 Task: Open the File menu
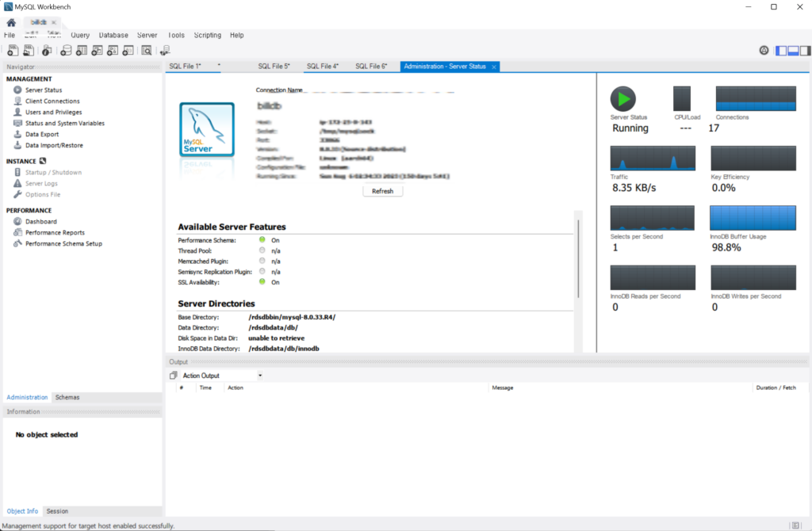click(x=10, y=35)
